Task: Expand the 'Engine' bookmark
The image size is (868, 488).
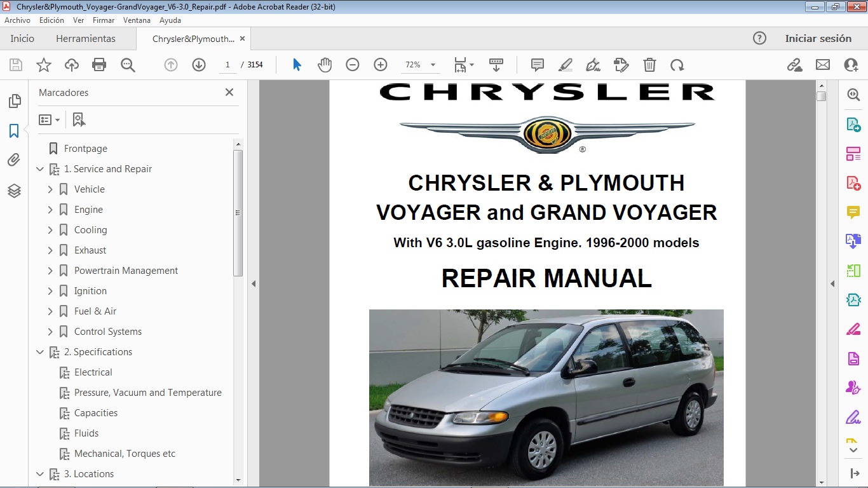Action: click(x=51, y=209)
